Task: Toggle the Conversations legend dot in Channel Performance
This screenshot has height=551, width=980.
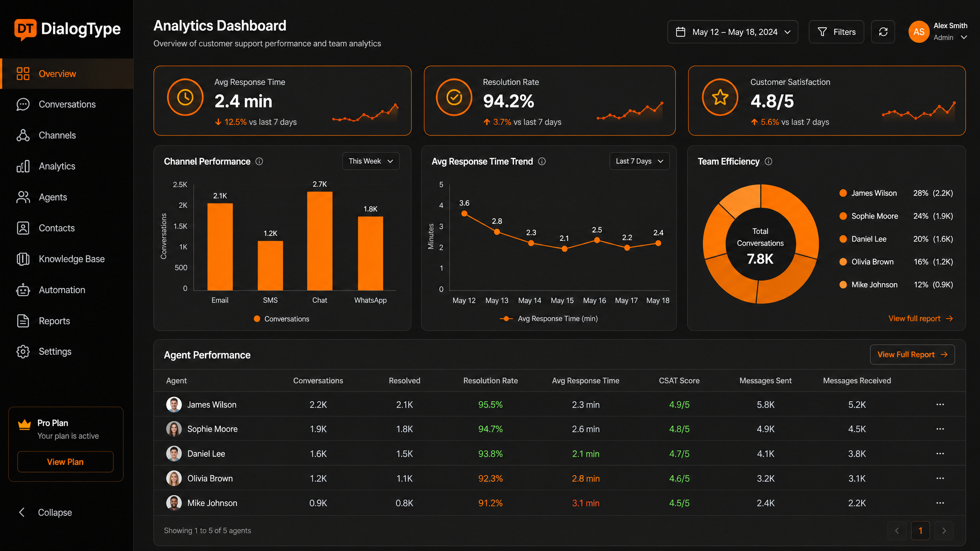Action: pos(257,319)
